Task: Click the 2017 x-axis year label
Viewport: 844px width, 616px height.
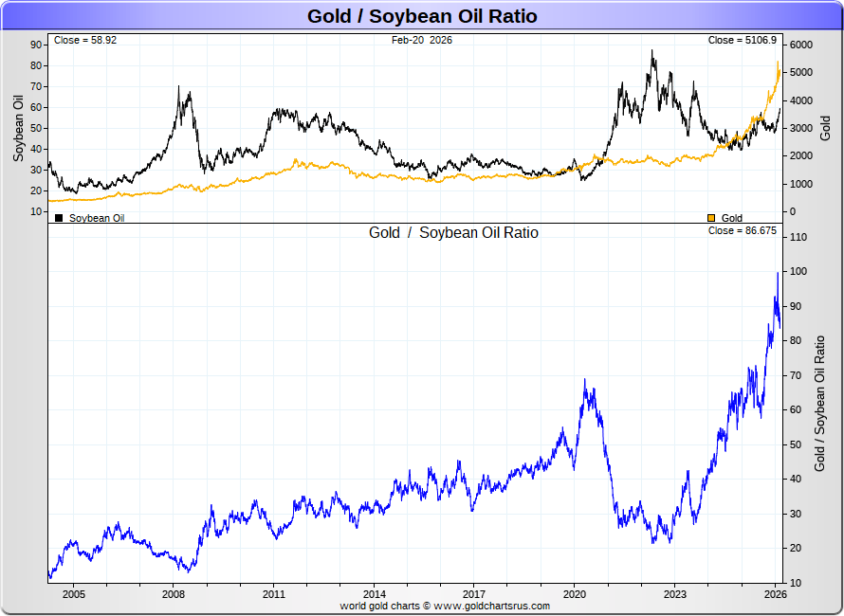Action: point(473,594)
